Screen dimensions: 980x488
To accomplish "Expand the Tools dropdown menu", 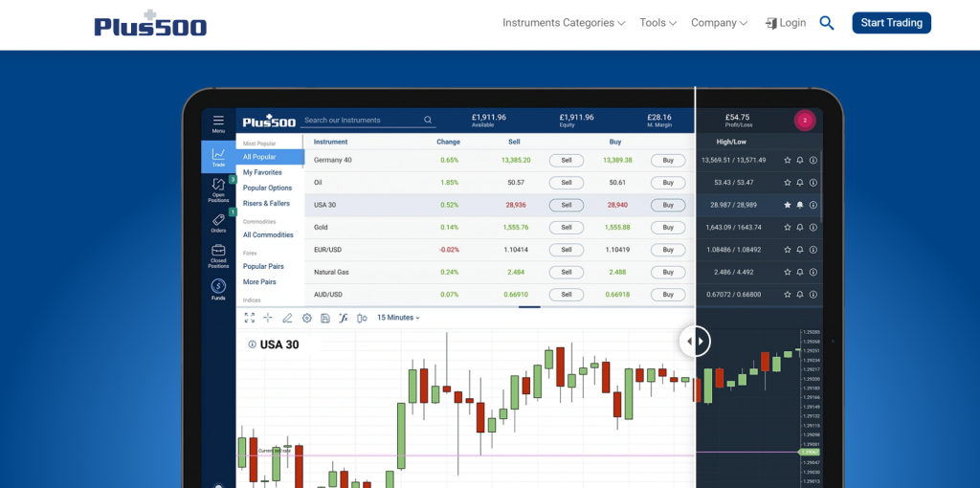I will tap(658, 23).
